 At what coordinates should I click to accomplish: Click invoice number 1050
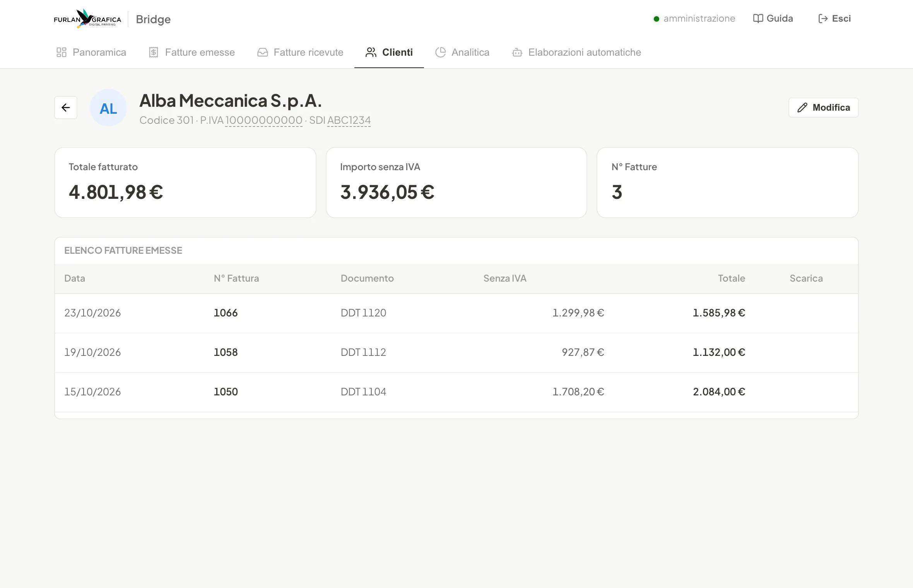click(x=226, y=392)
